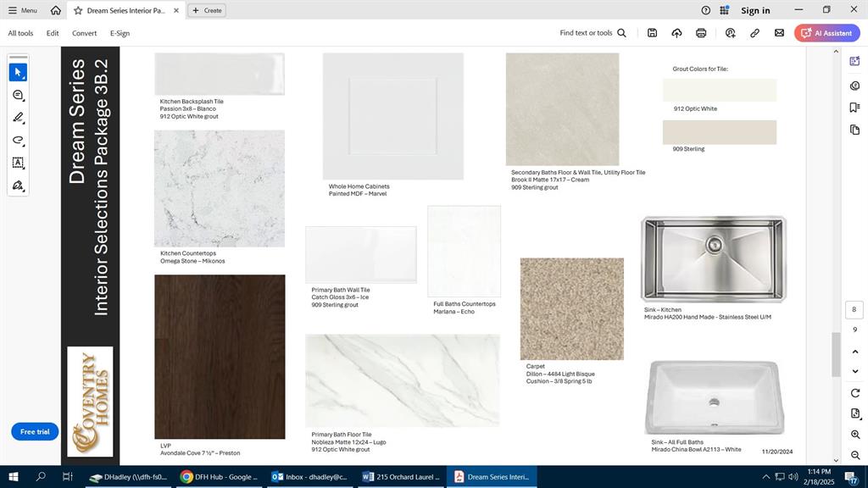Click the Carpet Dillon sample image
Viewport: 868px width, 488px height.
(x=572, y=308)
